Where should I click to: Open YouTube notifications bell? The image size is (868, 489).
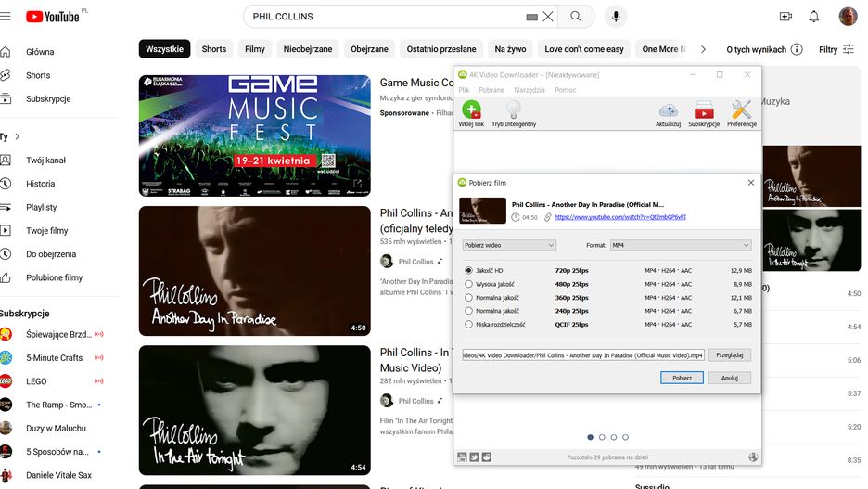click(813, 17)
